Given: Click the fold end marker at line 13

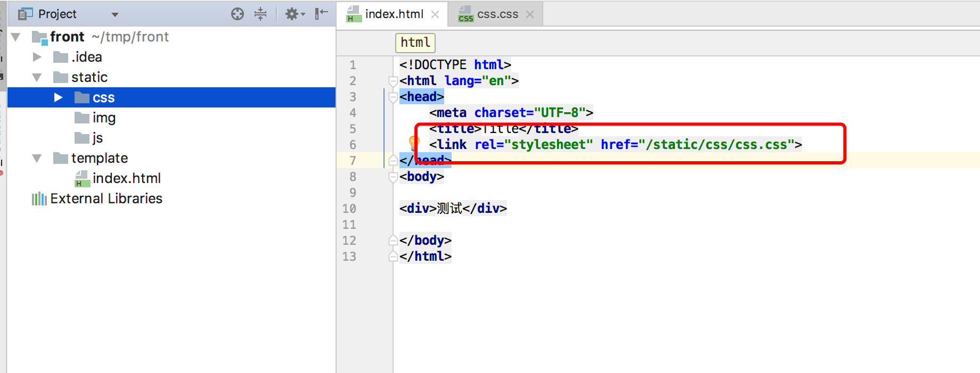Looking at the screenshot, I should pos(394,256).
